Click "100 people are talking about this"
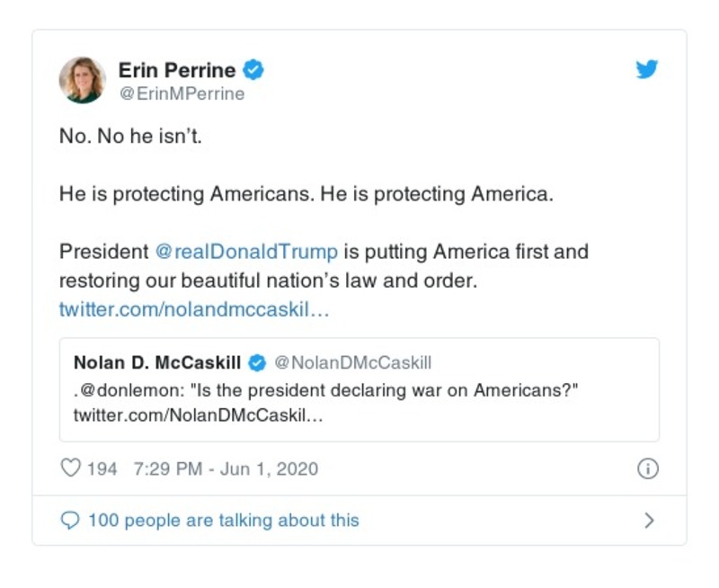Screen dimensions: 719x588 (223, 521)
